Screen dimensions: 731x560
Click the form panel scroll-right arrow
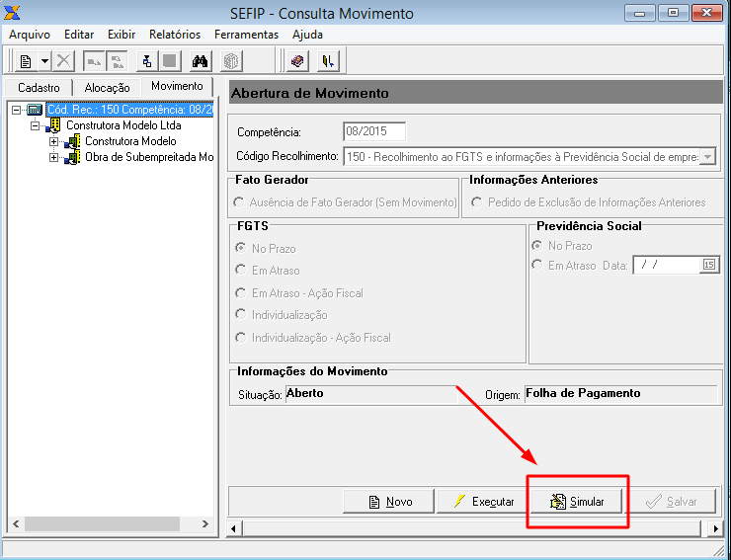[x=715, y=528]
